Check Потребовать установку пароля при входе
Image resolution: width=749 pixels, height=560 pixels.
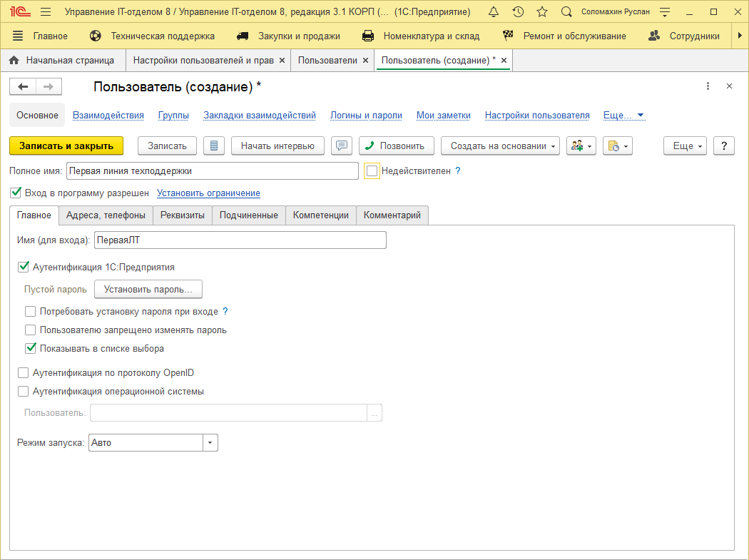pyautogui.click(x=30, y=311)
